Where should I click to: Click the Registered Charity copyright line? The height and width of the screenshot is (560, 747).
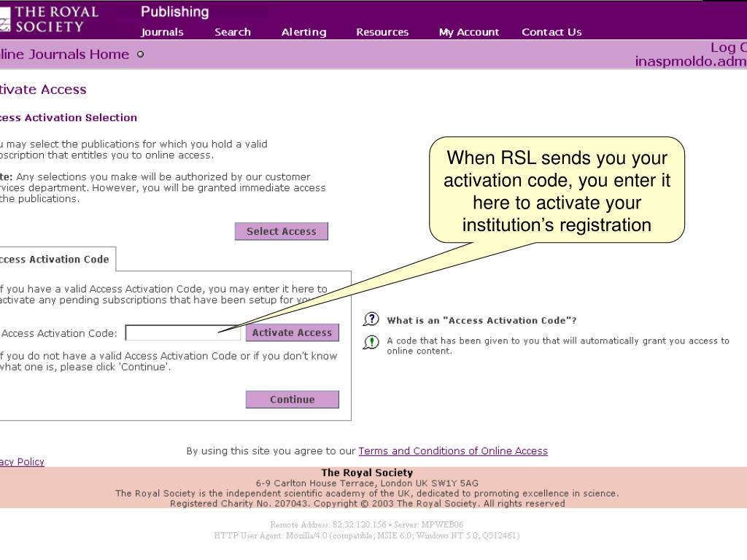(x=368, y=503)
